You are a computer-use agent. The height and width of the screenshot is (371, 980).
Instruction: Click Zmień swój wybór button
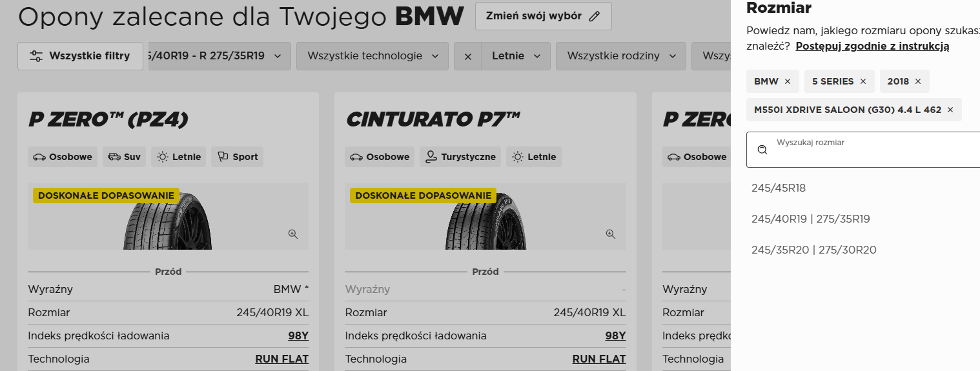click(x=543, y=16)
